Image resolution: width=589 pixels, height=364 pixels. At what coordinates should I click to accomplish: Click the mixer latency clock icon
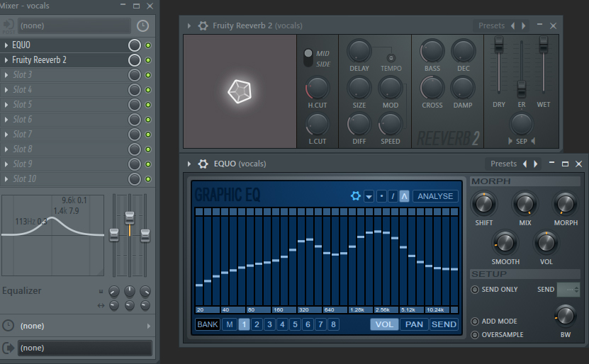pos(142,25)
